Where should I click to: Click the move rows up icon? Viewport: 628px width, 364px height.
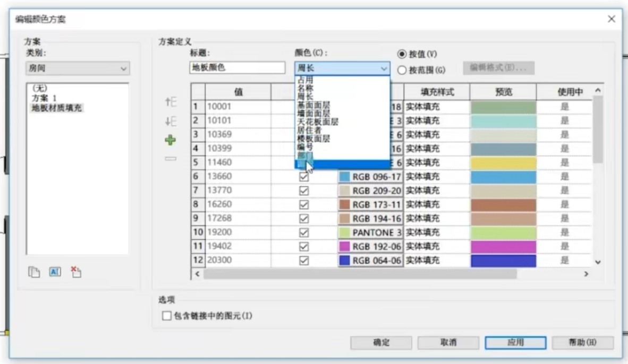click(x=171, y=102)
